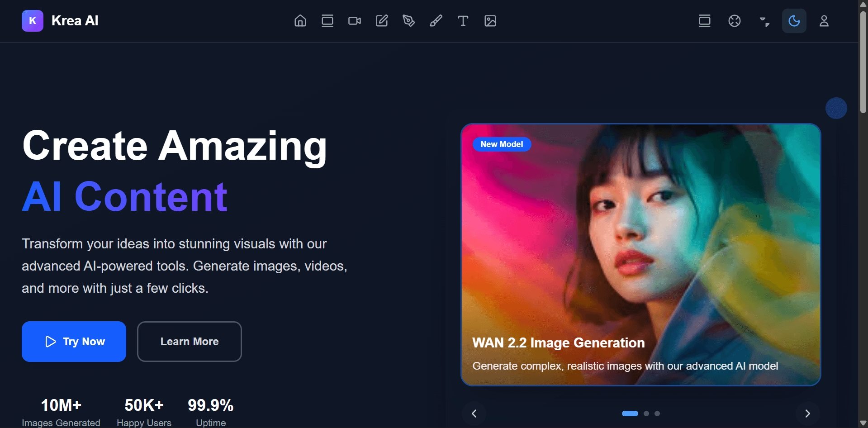Click the Try Now button
The width and height of the screenshot is (868, 428).
click(x=74, y=342)
